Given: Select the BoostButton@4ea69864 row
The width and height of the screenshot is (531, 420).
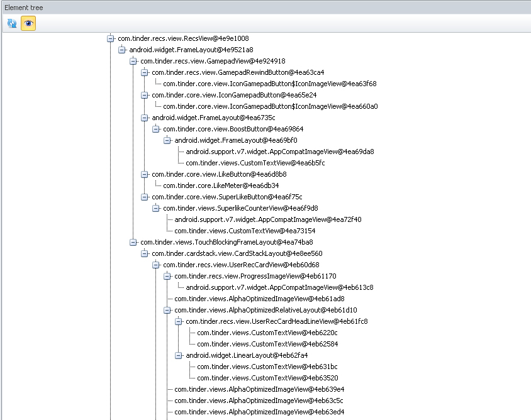Looking at the screenshot, I should coord(233,129).
